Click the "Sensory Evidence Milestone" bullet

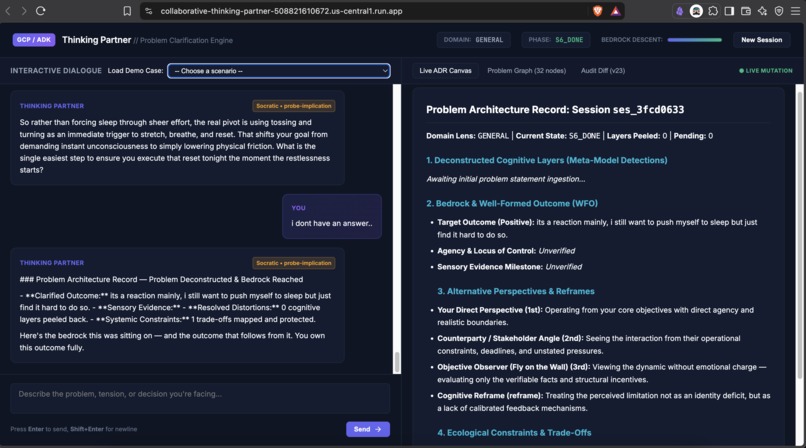click(509, 267)
